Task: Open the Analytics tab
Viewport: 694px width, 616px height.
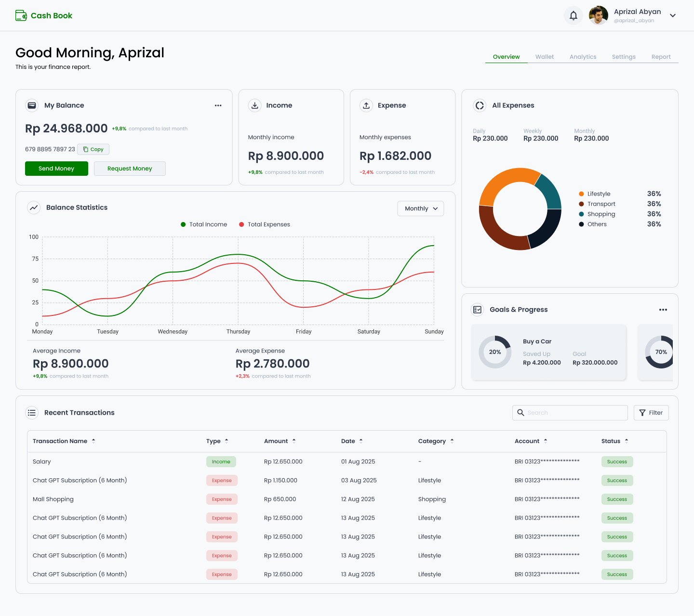Action: click(x=583, y=57)
